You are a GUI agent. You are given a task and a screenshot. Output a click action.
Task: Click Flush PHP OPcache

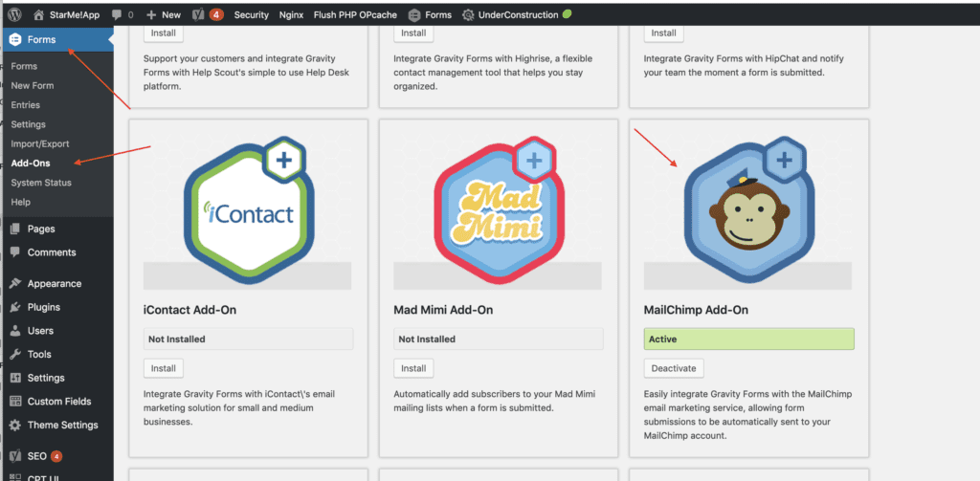tap(356, 15)
